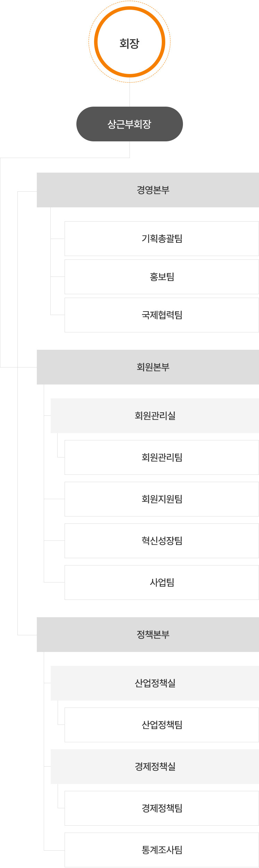Select the 사업팀 team box

[162, 582]
